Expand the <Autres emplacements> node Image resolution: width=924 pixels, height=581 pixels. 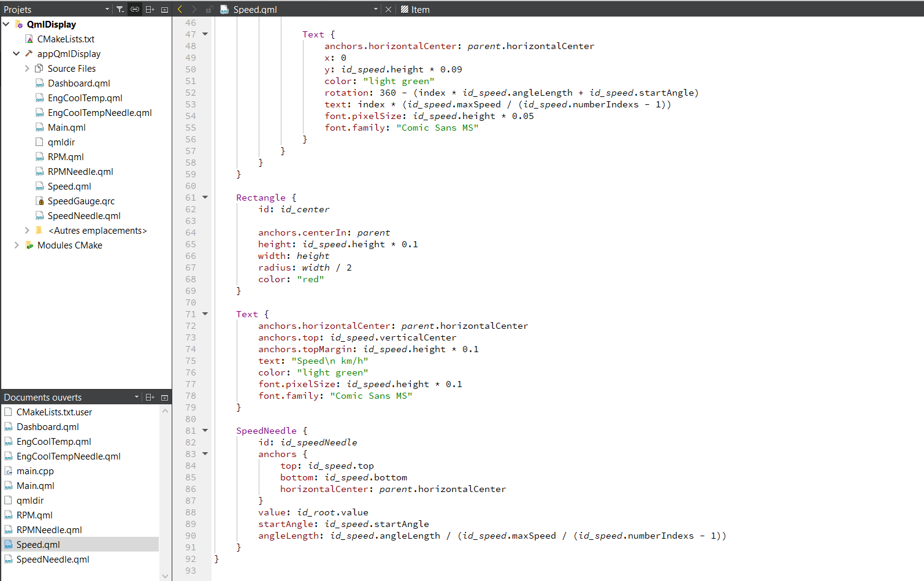pos(27,230)
